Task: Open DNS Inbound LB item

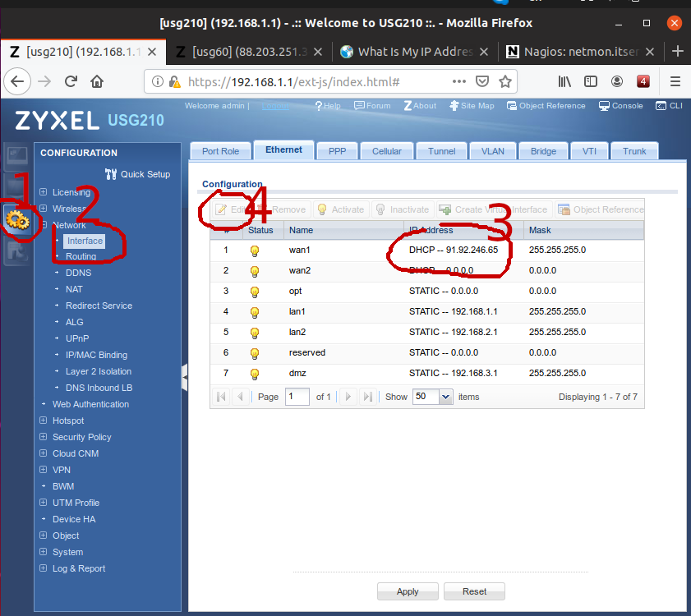Action: [99, 388]
